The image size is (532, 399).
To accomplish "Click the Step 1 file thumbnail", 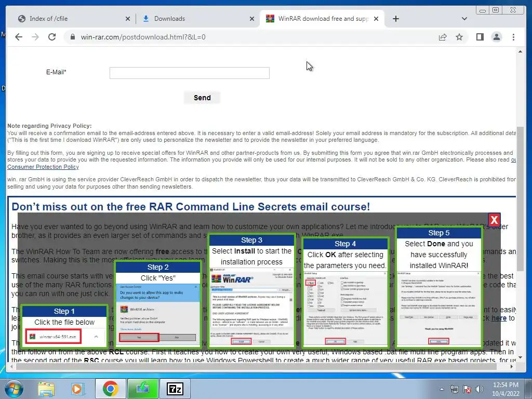I will (x=54, y=337).
